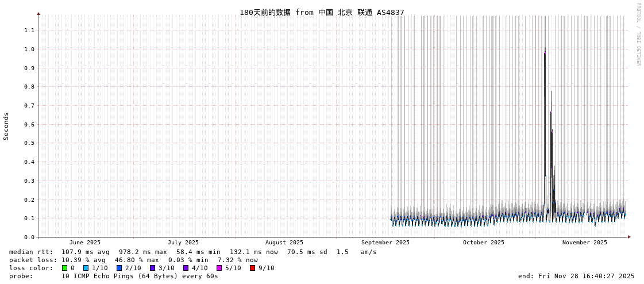Select the July 2025 x-axis label
The width and height of the screenshot is (644, 284).
tap(183, 243)
